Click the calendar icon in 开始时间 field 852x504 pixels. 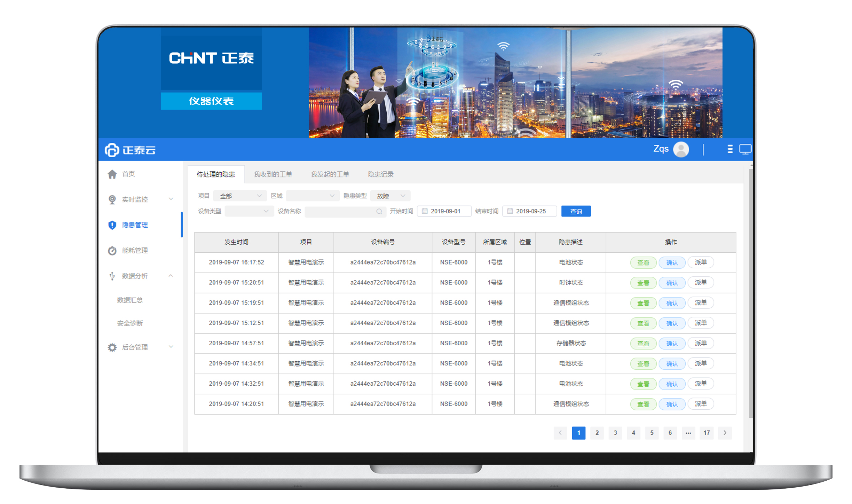coord(424,211)
